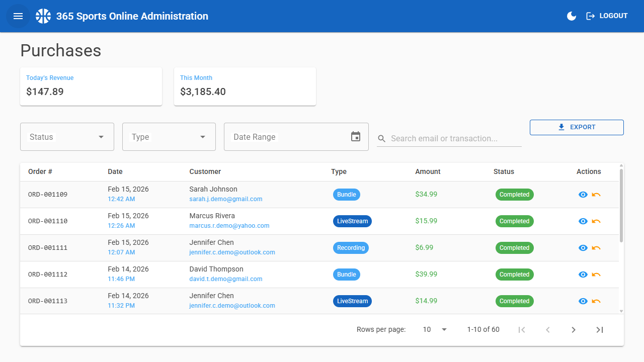The image size is (644, 362).
Task: Click the email marcus.r.demo@yahoo.com
Action: point(229,226)
